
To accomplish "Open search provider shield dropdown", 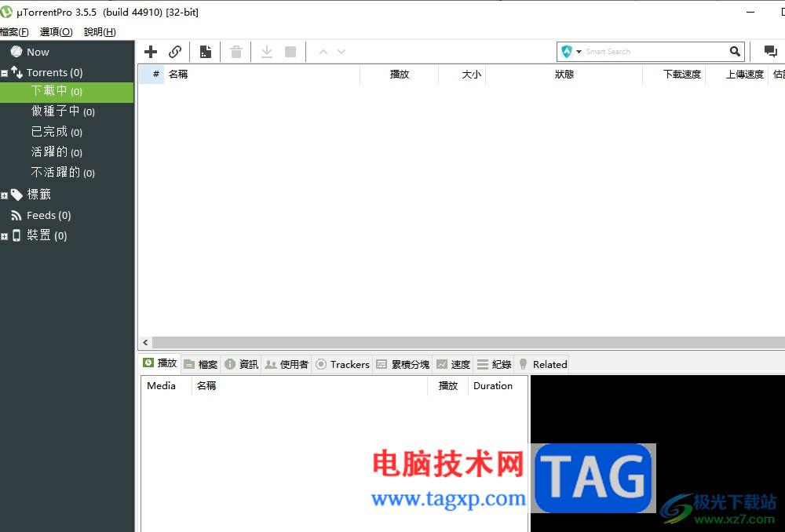I will (571, 51).
